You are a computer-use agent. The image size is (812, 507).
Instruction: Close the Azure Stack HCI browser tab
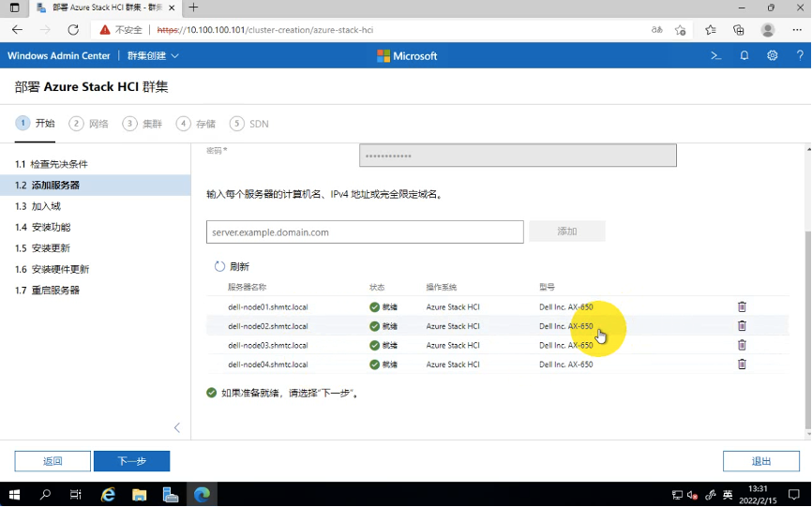coord(172,7)
